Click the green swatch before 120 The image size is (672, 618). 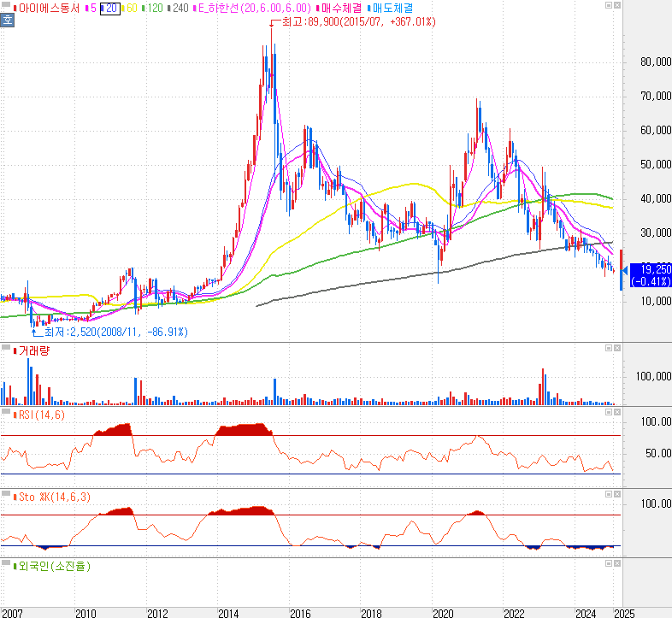[x=144, y=9]
